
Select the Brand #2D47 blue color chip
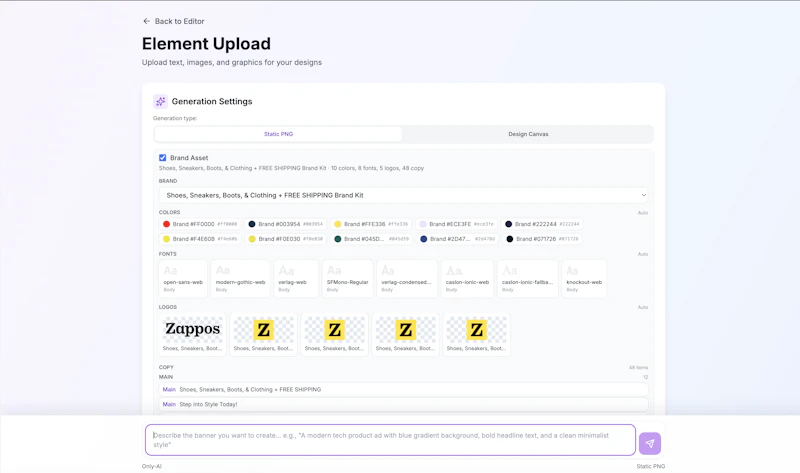tap(457, 239)
